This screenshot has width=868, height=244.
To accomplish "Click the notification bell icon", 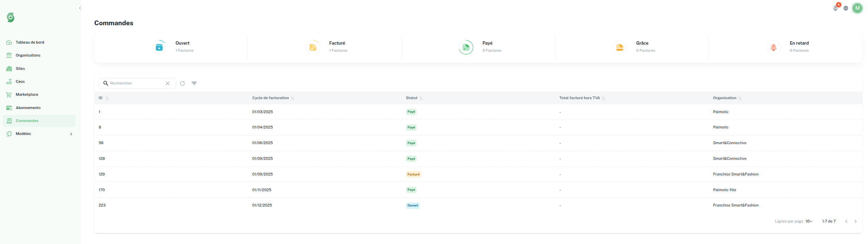I will coord(835,8).
